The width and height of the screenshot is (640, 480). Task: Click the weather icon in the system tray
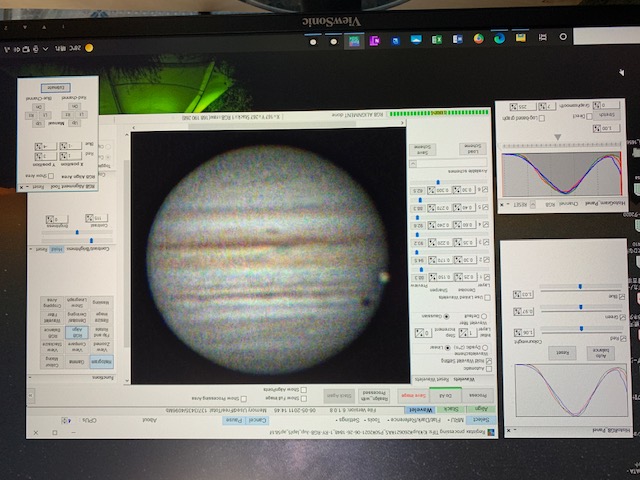coord(88,47)
